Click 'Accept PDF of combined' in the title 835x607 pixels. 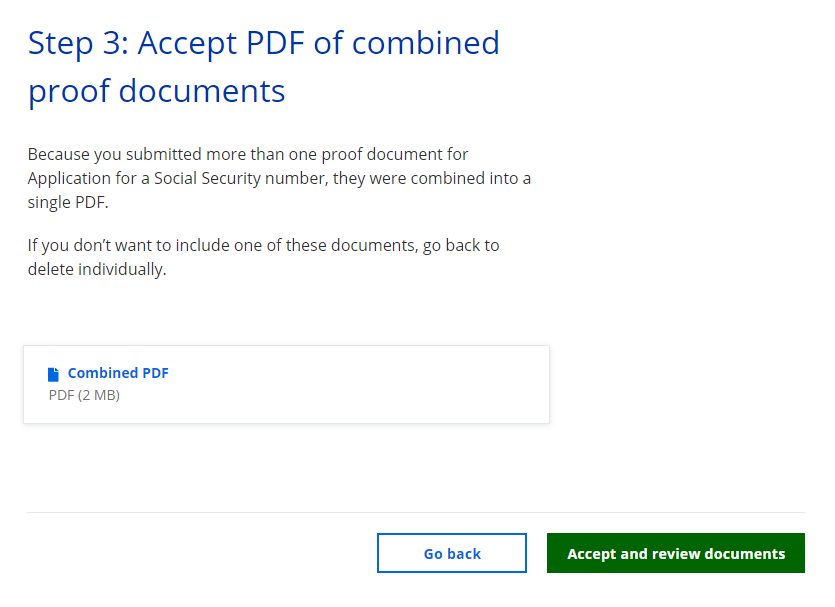click(x=318, y=43)
